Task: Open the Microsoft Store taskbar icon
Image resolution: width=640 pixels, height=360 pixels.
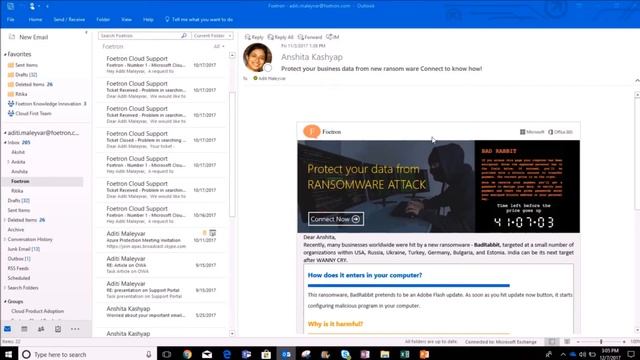Action: [266, 354]
